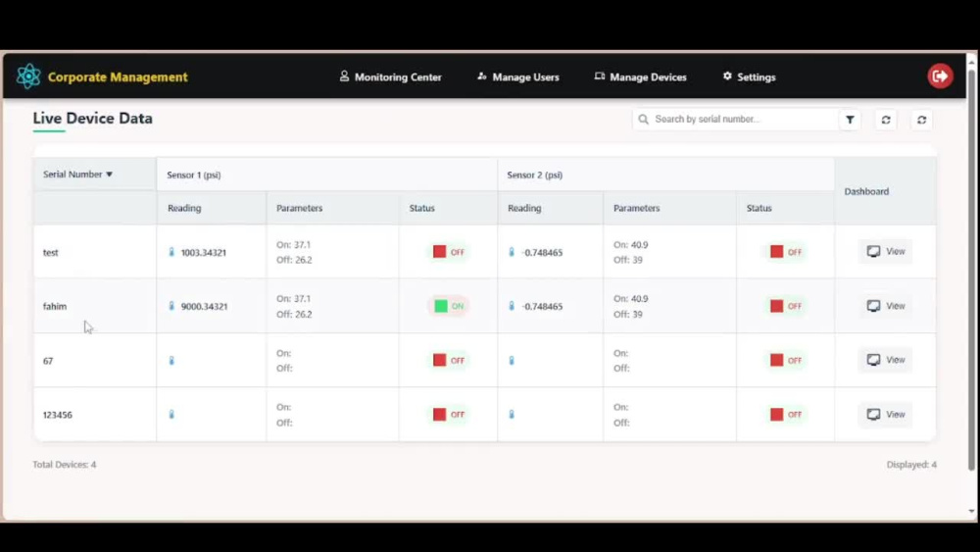Click the first refresh icon beside filter
The width and height of the screenshot is (980, 552).
(x=886, y=120)
